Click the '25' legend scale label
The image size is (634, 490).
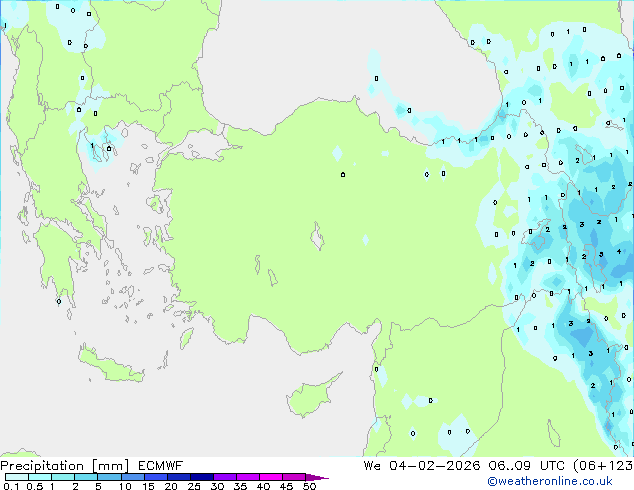point(194,486)
